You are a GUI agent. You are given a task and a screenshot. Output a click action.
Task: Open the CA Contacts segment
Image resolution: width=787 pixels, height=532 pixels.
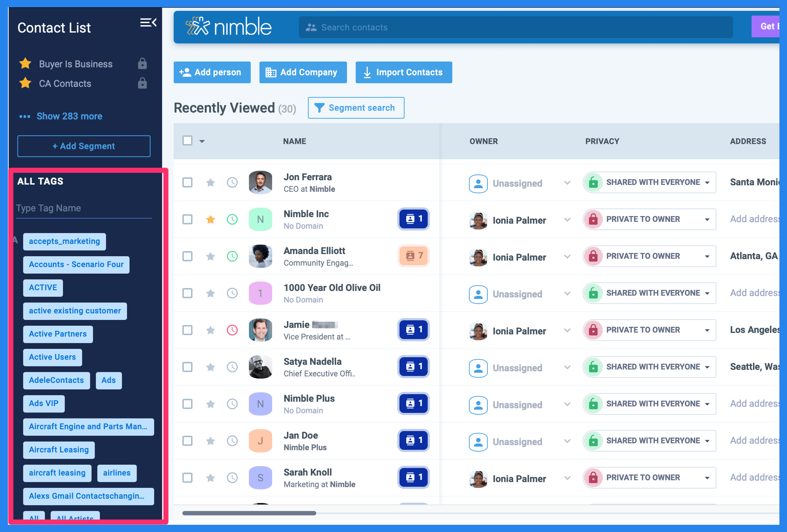pyautogui.click(x=65, y=84)
